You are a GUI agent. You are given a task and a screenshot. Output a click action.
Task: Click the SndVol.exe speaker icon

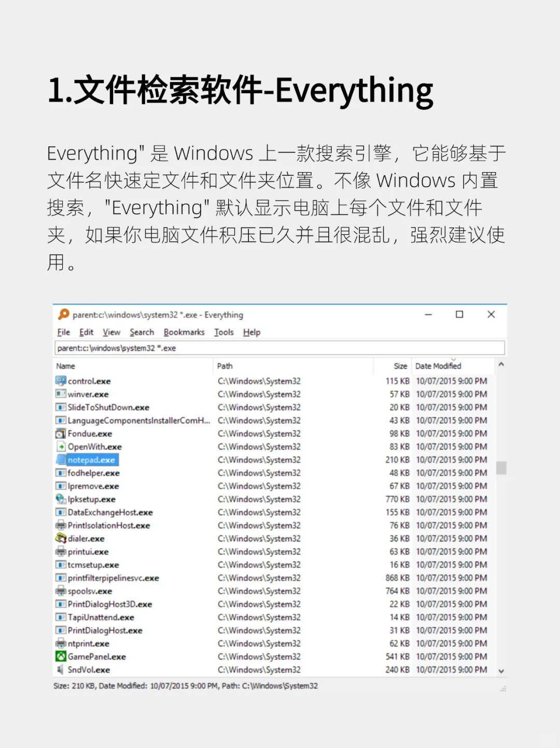click(x=61, y=670)
